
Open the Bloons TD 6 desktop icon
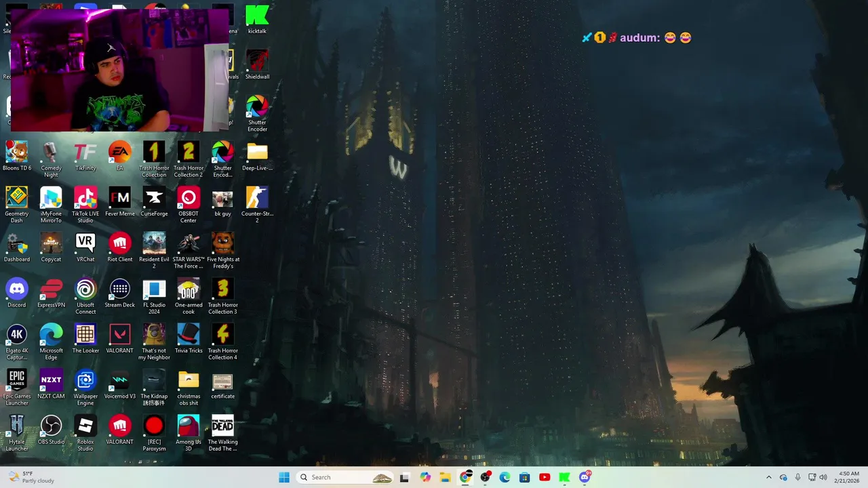17,157
